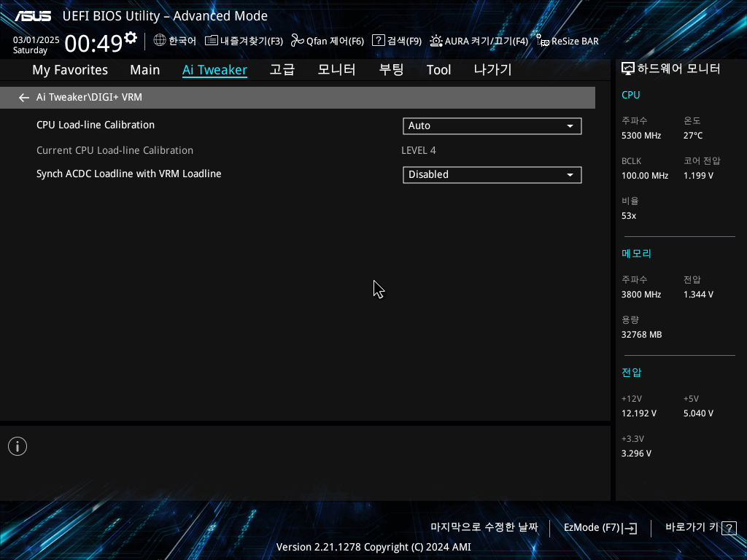Click the back arrow in DIGI+ VRM breadcrumb
The width and height of the screenshot is (747, 560).
(x=24, y=98)
